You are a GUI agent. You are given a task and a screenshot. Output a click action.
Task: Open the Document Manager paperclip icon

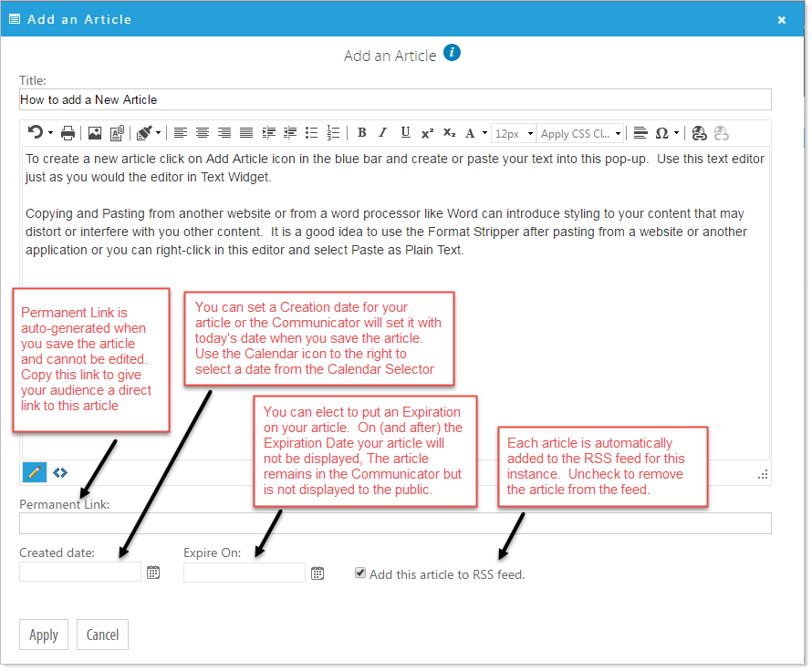point(117,133)
